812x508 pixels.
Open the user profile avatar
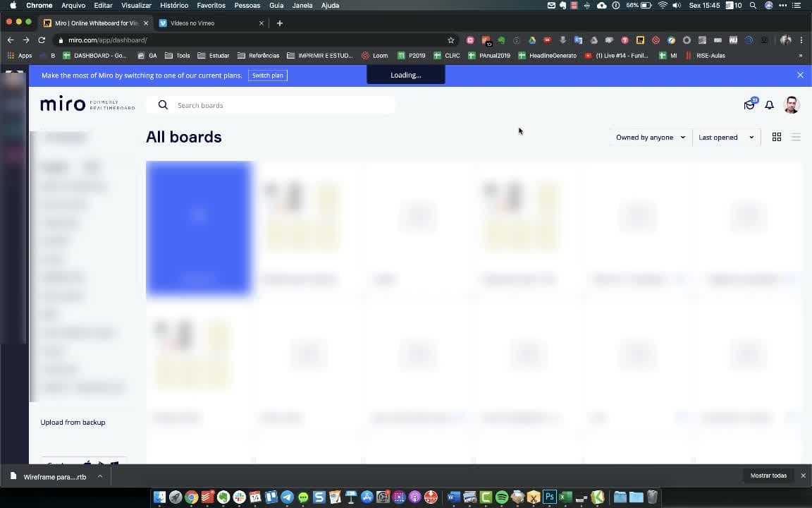tap(792, 104)
